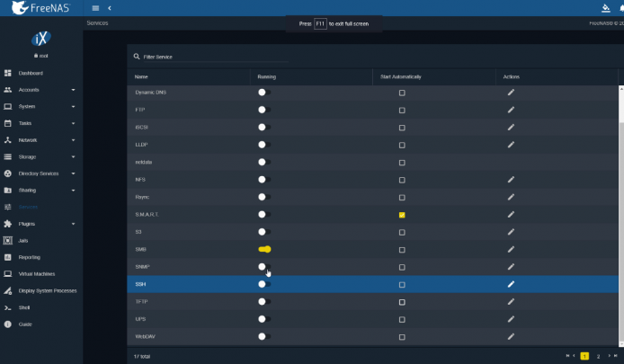
Task: Click the Dashboard icon in sidebar
Action: [7, 73]
